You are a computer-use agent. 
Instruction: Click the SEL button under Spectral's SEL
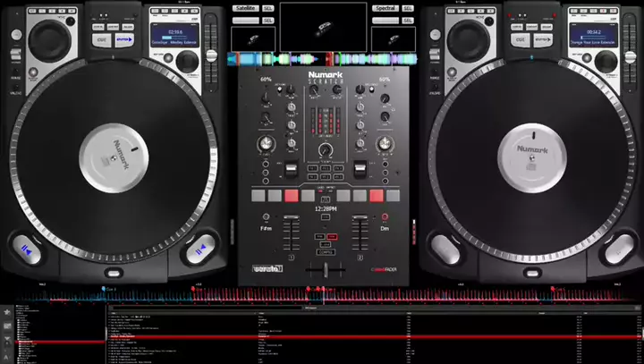coord(408,21)
